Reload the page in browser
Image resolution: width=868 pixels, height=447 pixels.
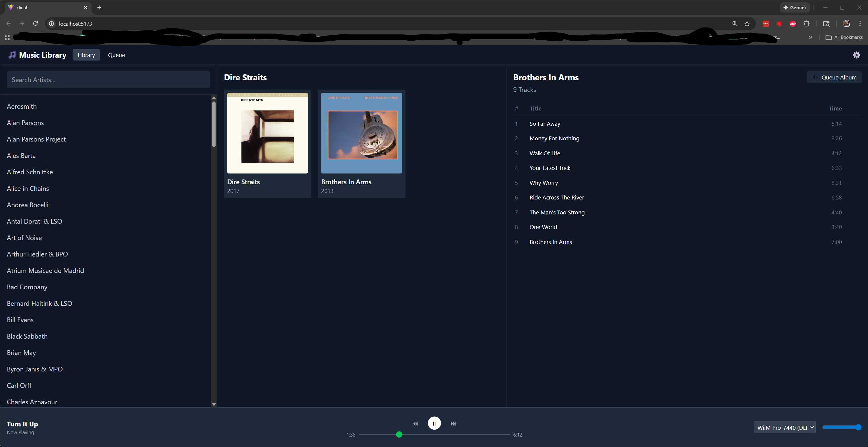pos(35,24)
